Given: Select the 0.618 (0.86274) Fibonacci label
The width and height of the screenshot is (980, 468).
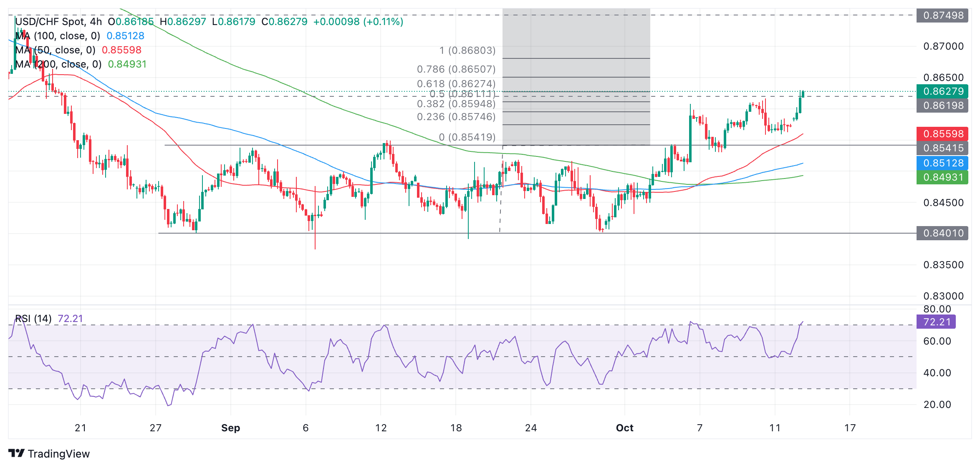Looking at the screenshot, I should tap(456, 84).
